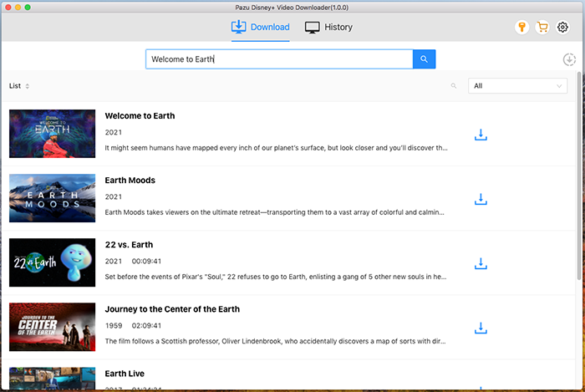Image resolution: width=585 pixels, height=392 pixels.
Task: Open the All filter dropdown
Action: pyautogui.click(x=518, y=86)
